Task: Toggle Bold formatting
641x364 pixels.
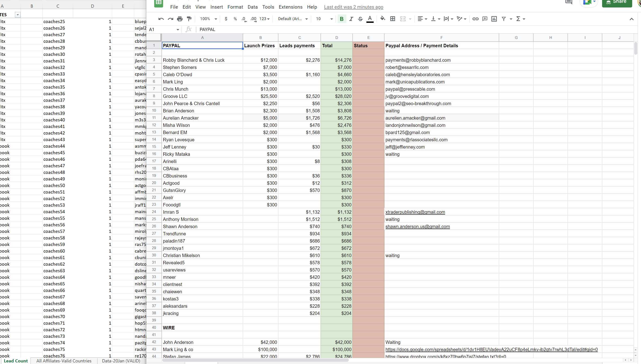Action: click(x=341, y=19)
